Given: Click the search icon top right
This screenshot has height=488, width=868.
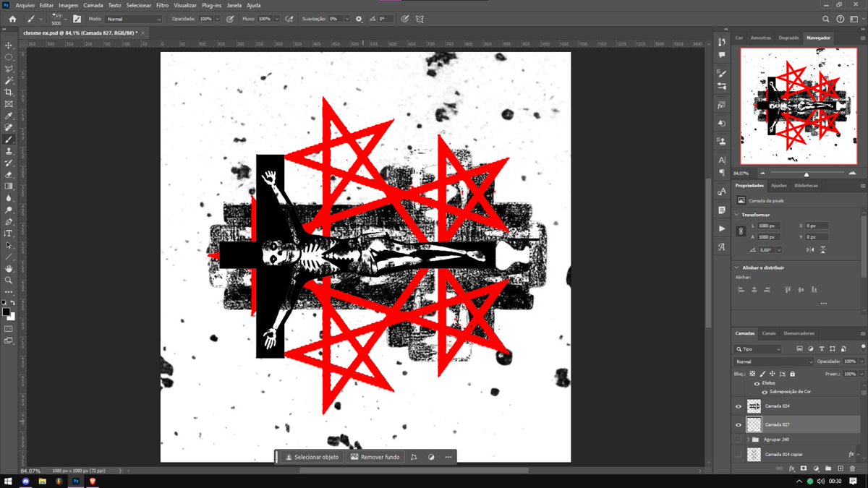Looking at the screenshot, I should [826, 19].
